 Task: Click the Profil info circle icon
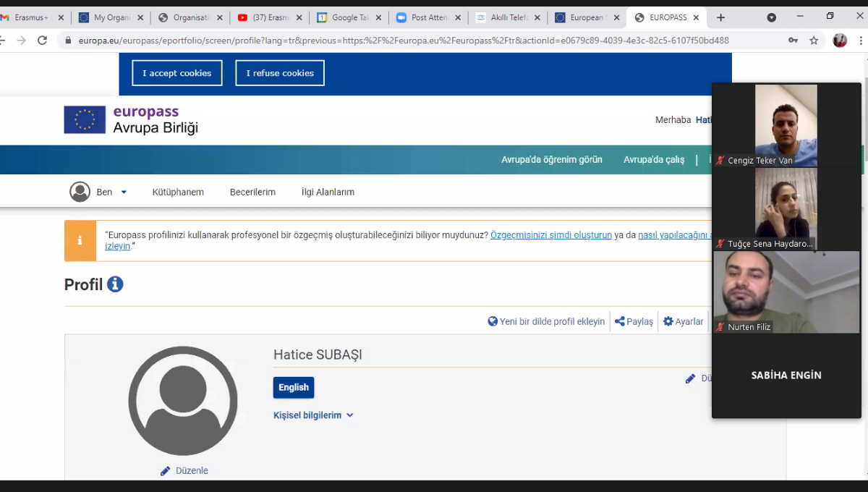coord(115,284)
